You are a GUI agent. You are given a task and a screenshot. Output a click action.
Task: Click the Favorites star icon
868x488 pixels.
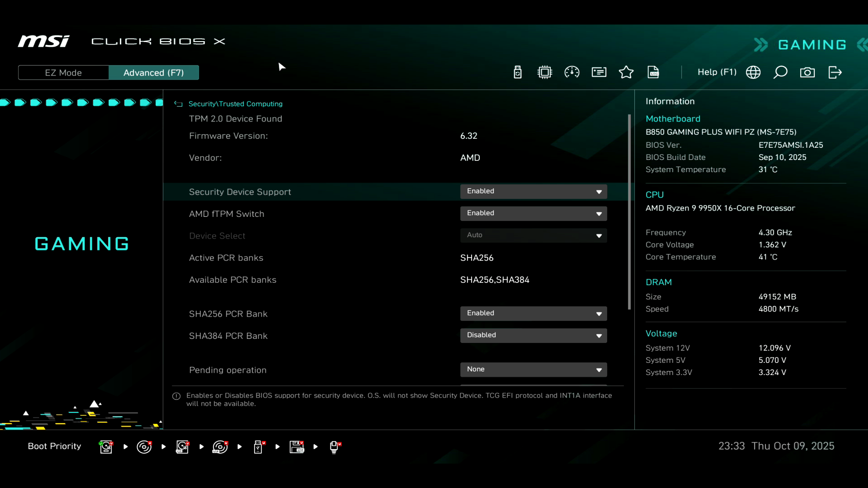point(626,72)
